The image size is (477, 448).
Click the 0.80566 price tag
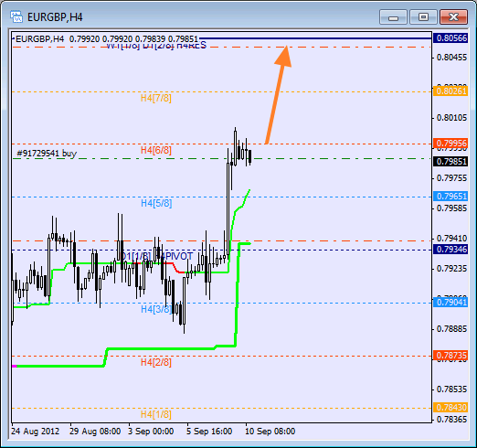[450, 38]
